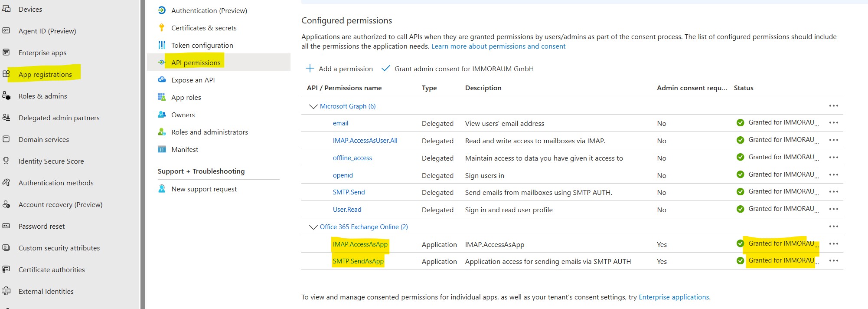Viewport: 868px width, 309px height.
Task: Click the Token configuration bars icon
Action: point(162,45)
